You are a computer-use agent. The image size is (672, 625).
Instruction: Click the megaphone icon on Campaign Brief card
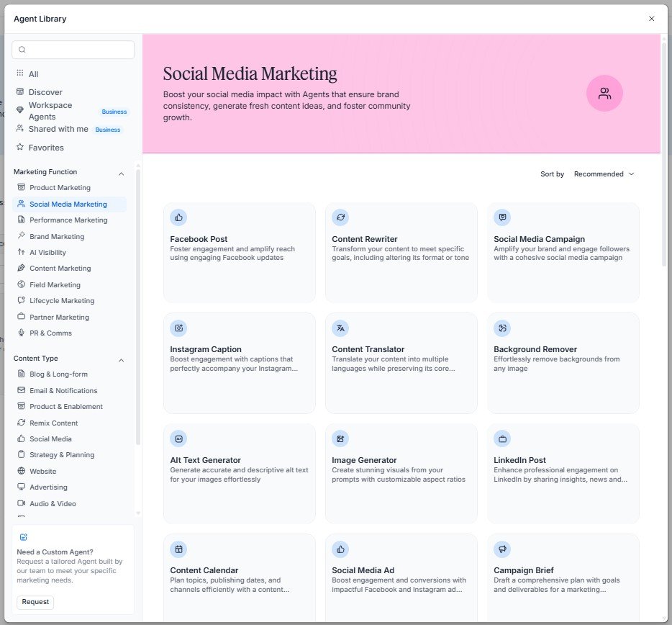[x=502, y=549]
